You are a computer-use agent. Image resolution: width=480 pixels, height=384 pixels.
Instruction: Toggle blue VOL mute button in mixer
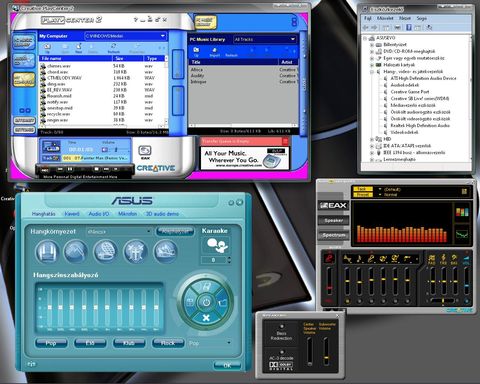coord(467,301)
